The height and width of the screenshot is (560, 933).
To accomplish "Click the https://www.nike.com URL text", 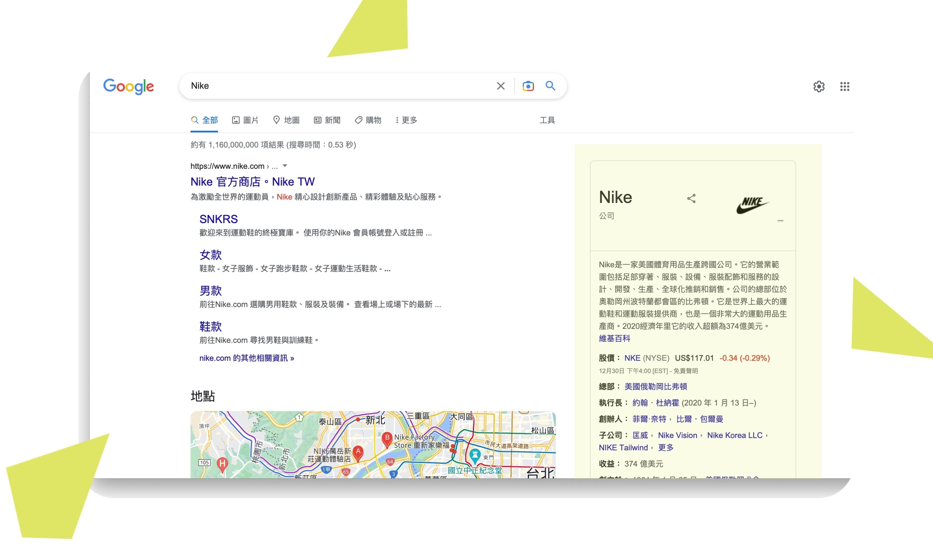I will click(227, 166).
